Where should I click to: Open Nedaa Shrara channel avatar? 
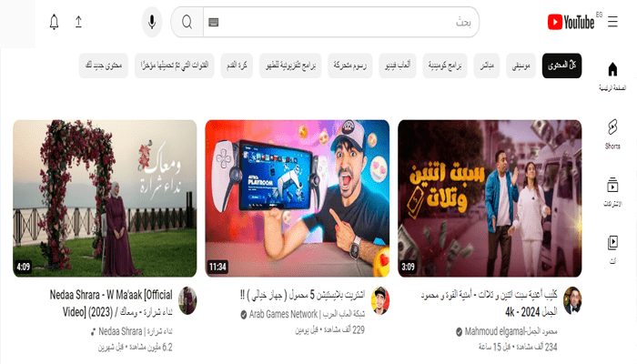coord(187,300)
